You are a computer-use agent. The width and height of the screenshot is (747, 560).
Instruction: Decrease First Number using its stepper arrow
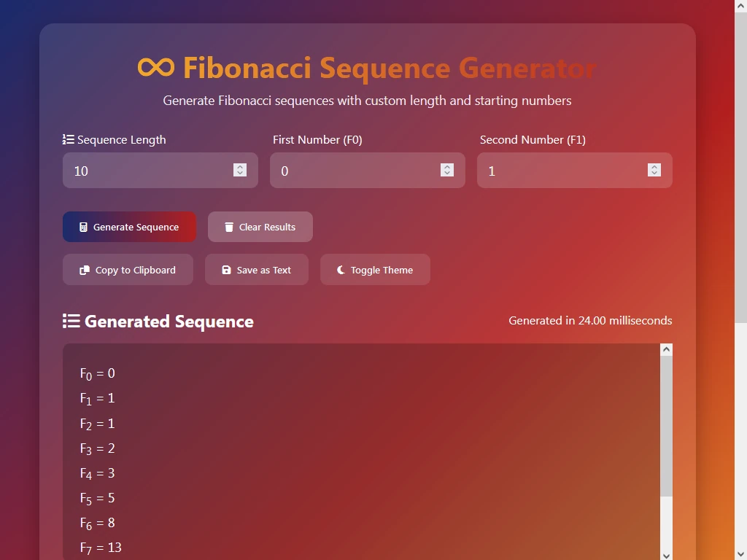447,174
